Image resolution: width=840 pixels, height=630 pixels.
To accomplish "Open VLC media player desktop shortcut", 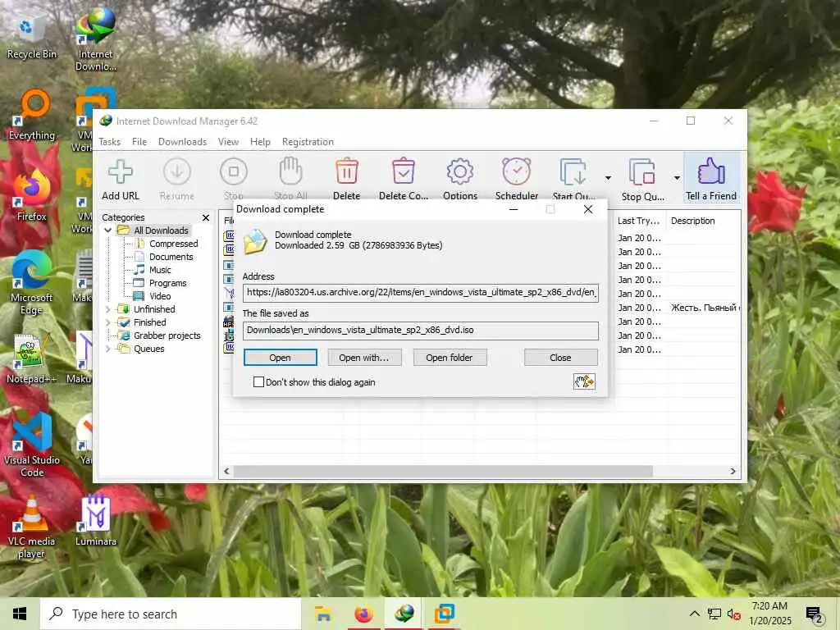I will tap(31, 527).
